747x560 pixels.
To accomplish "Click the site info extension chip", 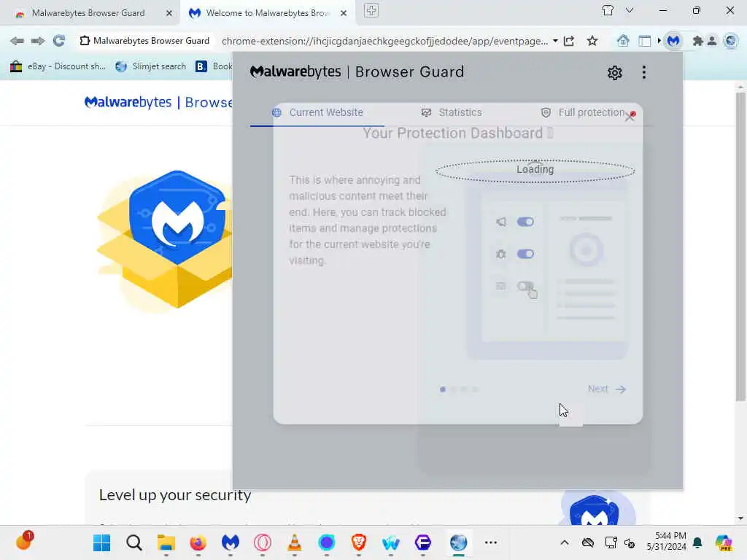I will point(144,41).
